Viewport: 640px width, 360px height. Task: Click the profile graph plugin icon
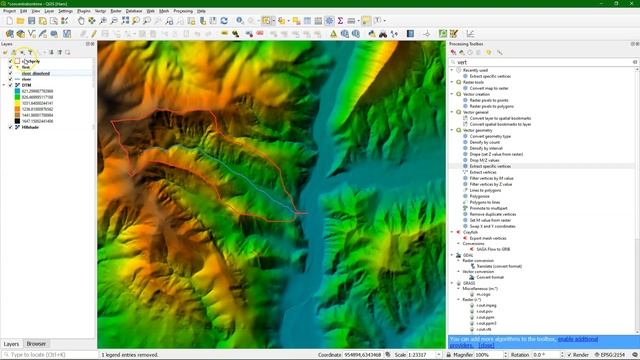tap(470, 34)
